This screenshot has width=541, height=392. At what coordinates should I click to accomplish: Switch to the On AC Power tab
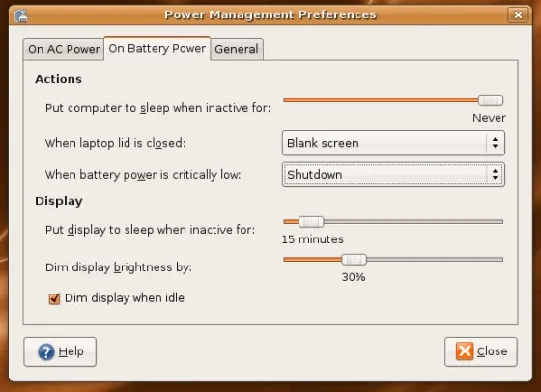[64, 49]
